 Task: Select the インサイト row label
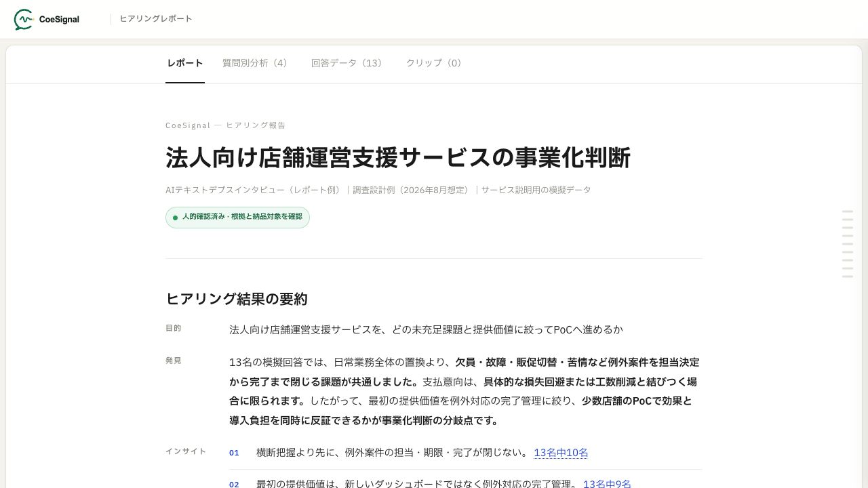(x=186, y=451)
